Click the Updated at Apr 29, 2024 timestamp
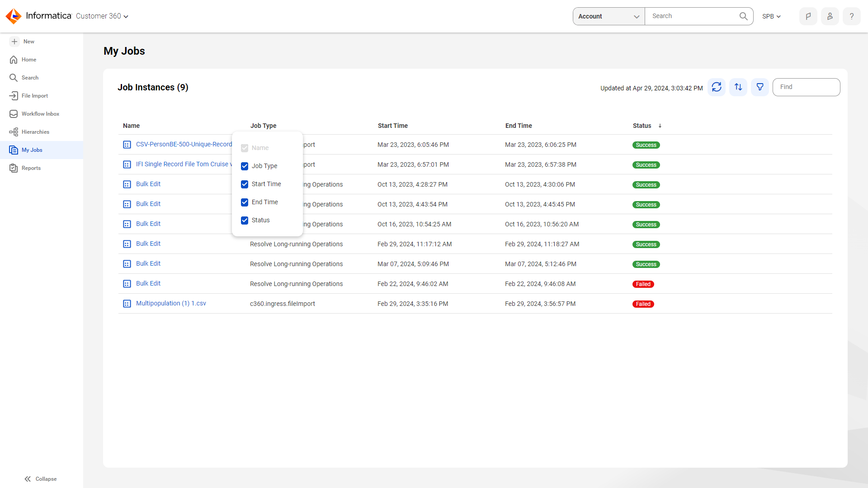 [651, 88]
